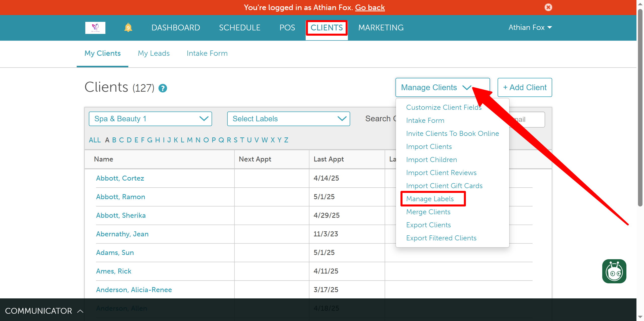Viewport: 644px width, 321px height.
Task: Open the Select Labels dropdown
Action: [x=288, y=119]
